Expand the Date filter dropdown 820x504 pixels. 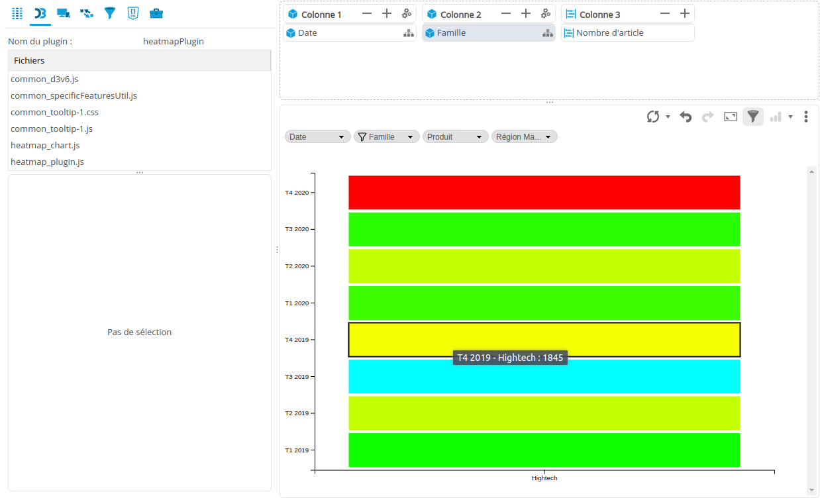(318, 137)
